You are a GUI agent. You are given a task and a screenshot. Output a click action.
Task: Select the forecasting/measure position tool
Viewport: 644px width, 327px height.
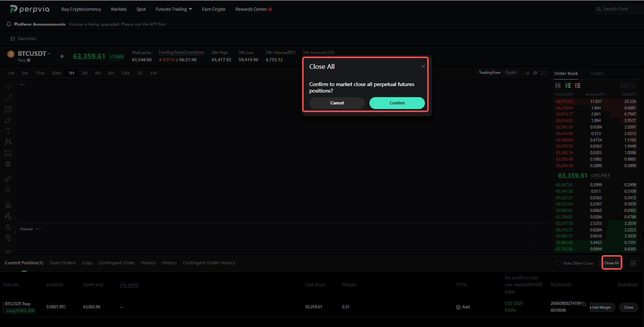pyautogui.click(x=8, y=153)
